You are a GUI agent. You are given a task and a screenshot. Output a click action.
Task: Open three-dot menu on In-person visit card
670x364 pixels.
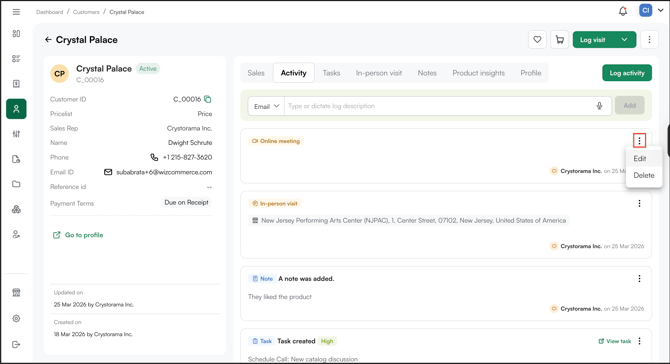tap(639, 203)
